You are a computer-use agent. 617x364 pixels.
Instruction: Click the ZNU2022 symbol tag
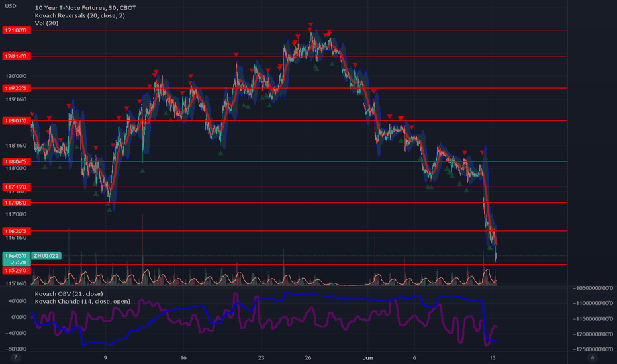click(46, 256)
